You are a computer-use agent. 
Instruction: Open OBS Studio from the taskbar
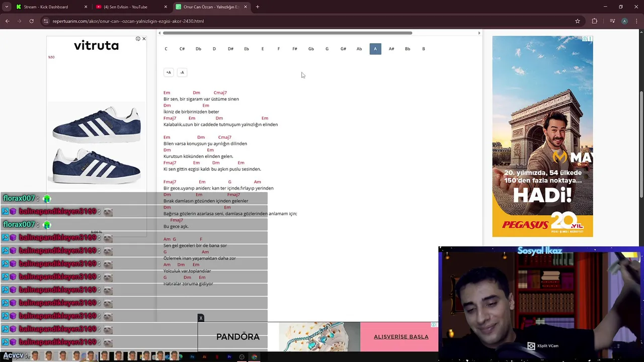pos(242,357)
